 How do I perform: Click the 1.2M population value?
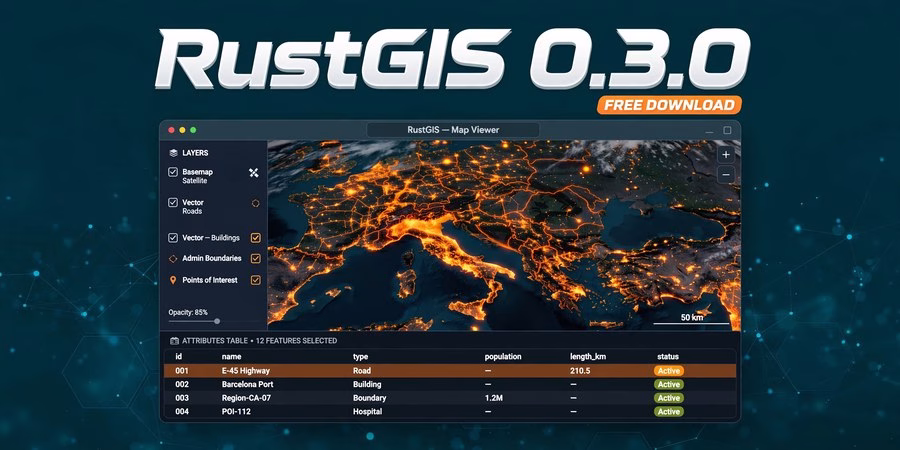tap(494, 398)
